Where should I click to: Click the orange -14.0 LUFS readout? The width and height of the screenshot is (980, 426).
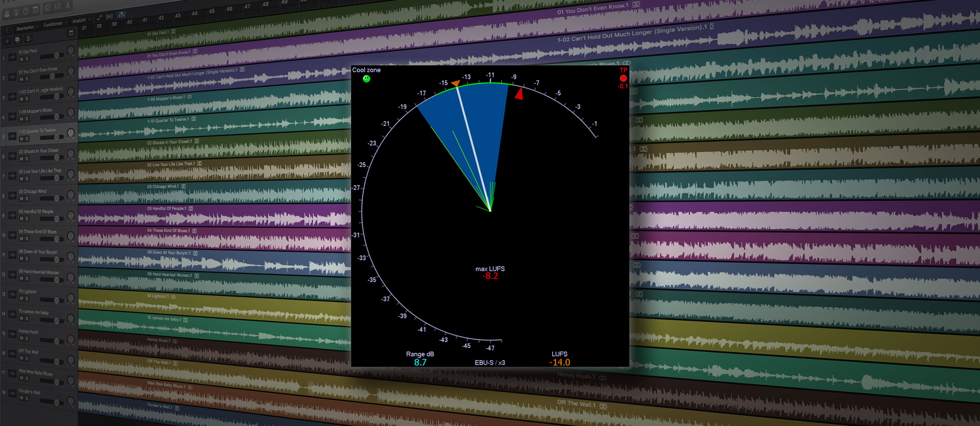tap(560, 362)
